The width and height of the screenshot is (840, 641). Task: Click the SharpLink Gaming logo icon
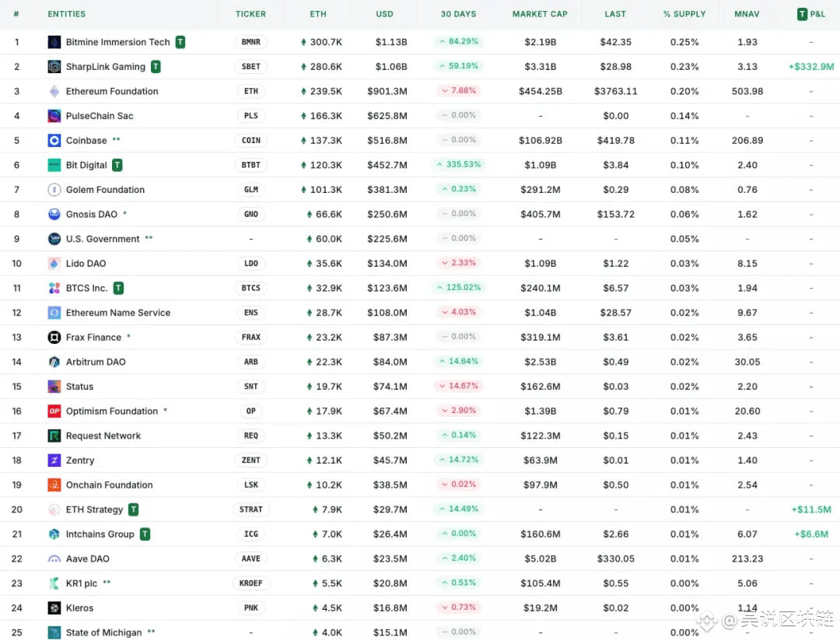click(x=54, y=66)
